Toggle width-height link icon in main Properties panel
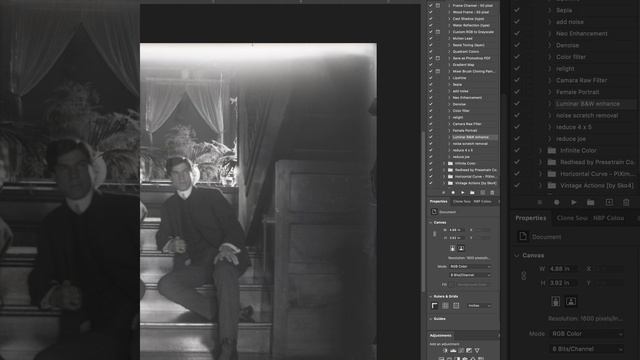This screenshot has width=640, height=360. point(434,234)
